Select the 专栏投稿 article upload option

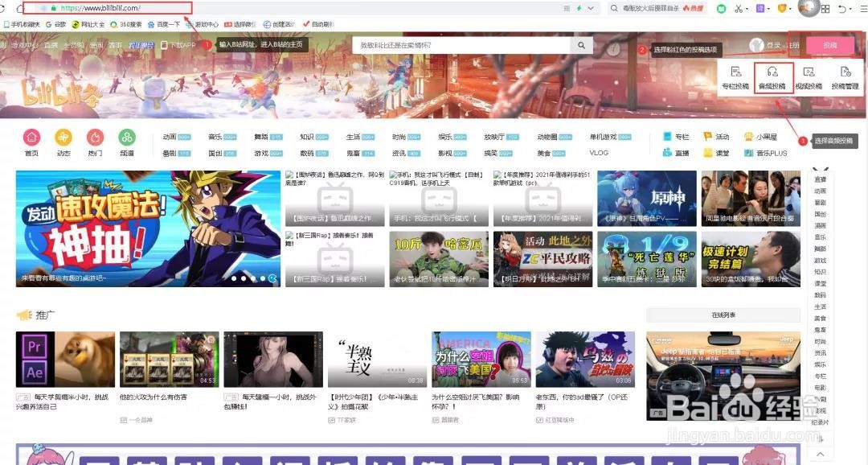[735, 78]
